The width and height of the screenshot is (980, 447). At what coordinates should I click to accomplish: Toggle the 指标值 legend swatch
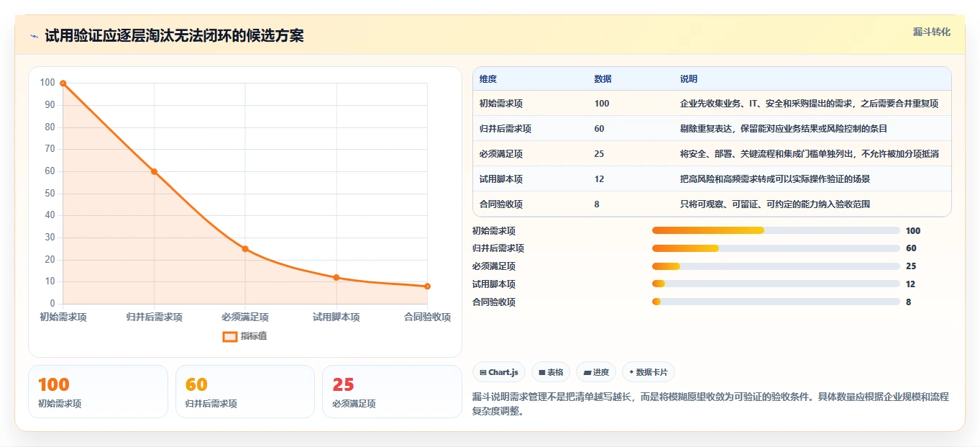230,336
